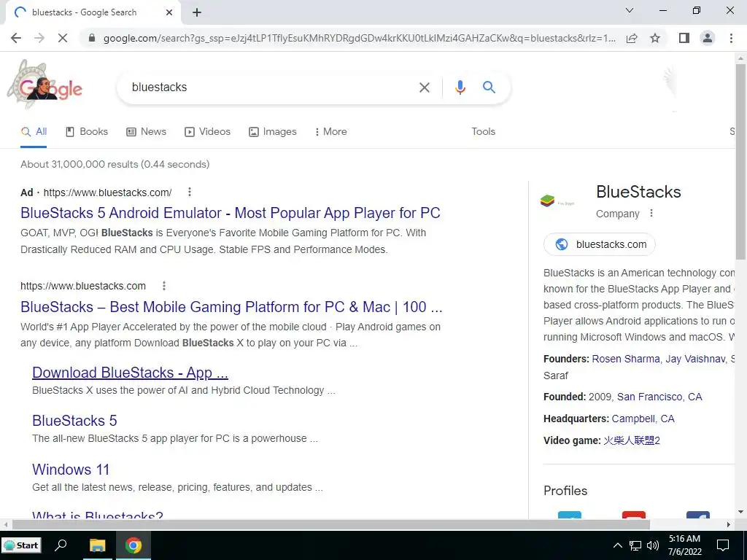Viewport: 747px width, 560px height.
Task: Click the network icon in system tray
Action: coord(635,545)
